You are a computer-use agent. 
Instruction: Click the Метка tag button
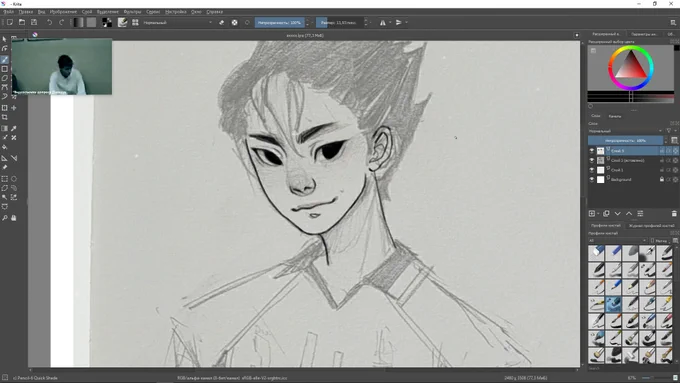(x=660, y=240)
